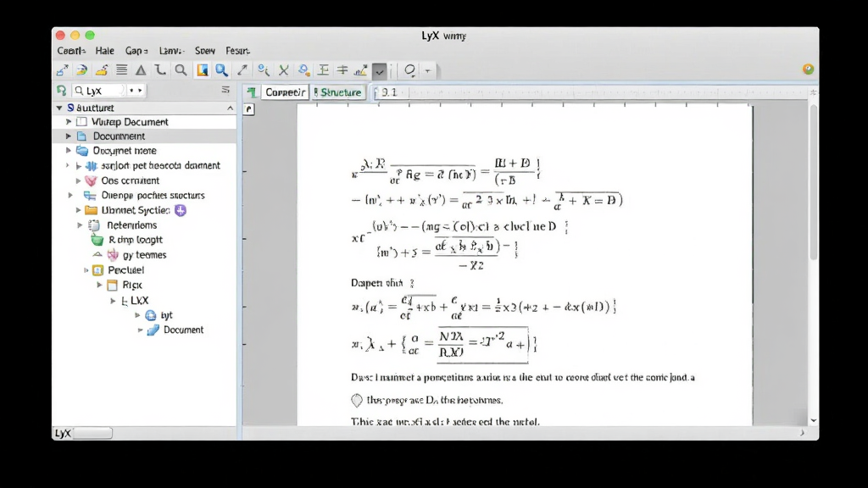Click the blue magnifier zoom toolbar icon
The height and width of the screenshot is (488, 868).
click(x=222, y=70)
